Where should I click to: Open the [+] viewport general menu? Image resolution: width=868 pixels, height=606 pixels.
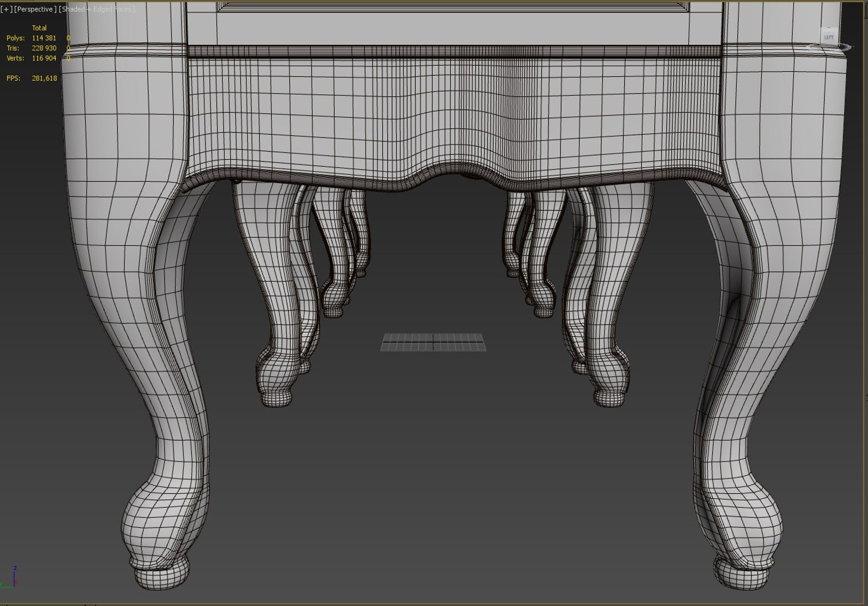coord(6,9)
